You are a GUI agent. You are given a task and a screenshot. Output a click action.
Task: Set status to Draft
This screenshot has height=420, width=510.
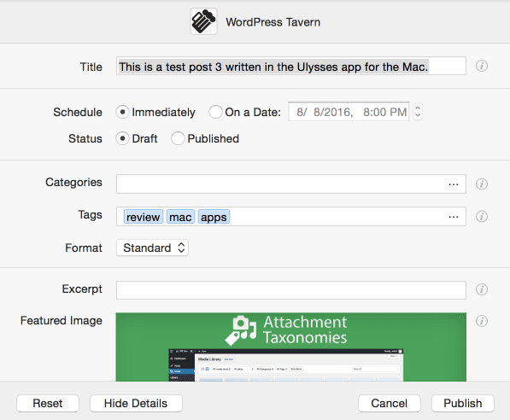pyautogui.click(x=122, y=138)
